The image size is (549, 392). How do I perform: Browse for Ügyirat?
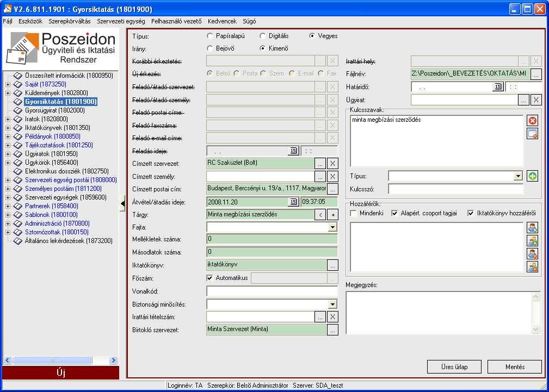523,100
